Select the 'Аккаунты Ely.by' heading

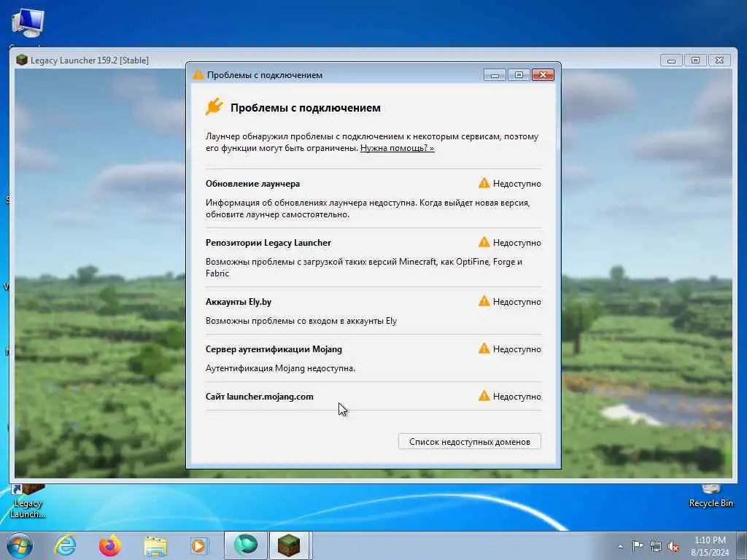[x=239, y=302]
